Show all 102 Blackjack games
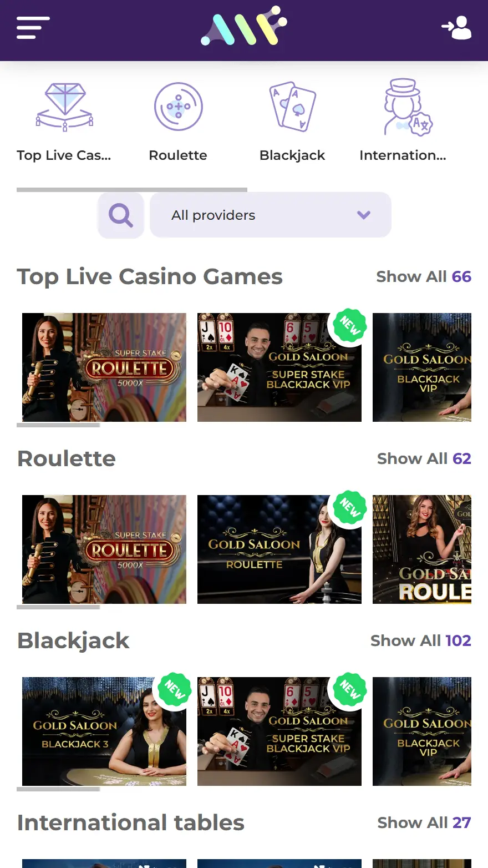The image size is (488, 868). tap(420, 640)
